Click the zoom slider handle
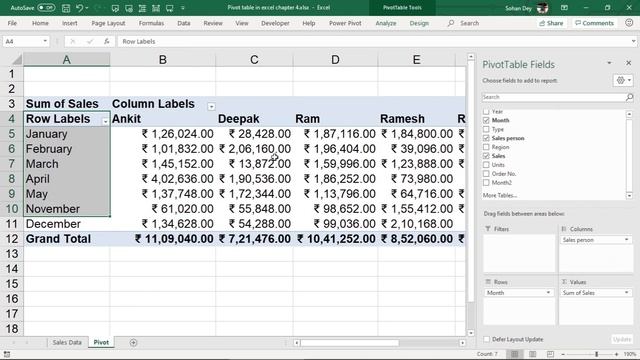 click(x=597, y=354)
